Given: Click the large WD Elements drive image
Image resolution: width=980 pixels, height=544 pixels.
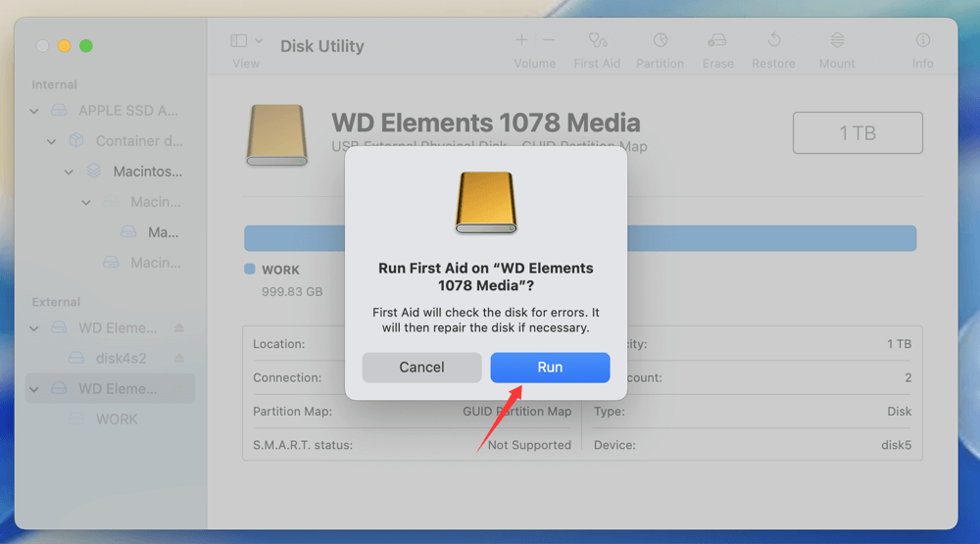Looking at the screenshot, I should [277, 134].
